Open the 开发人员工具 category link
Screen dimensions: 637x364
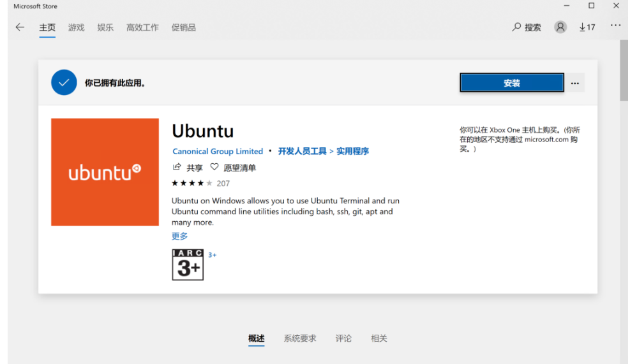303,151
